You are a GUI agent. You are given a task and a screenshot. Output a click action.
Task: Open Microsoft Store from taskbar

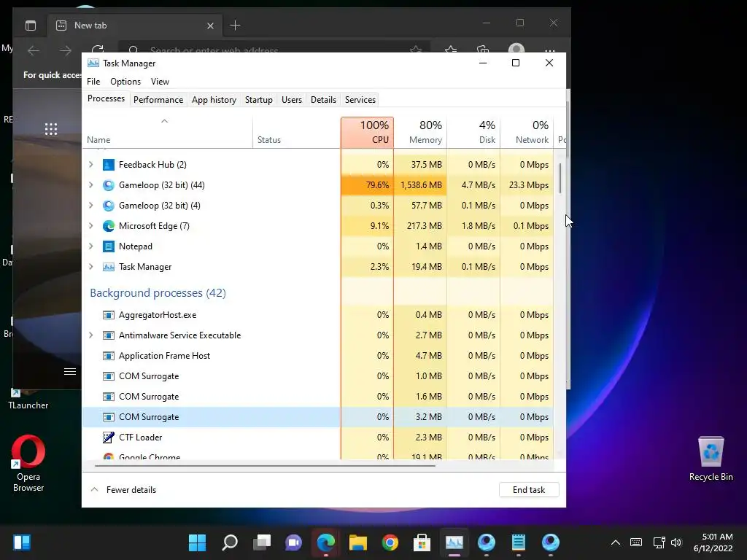tap(422, 542)
